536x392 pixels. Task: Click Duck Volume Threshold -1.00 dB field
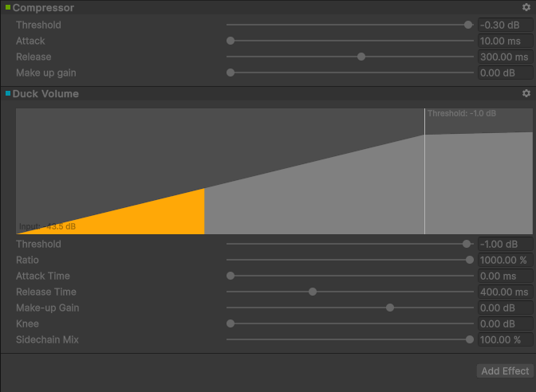point(505,244)
